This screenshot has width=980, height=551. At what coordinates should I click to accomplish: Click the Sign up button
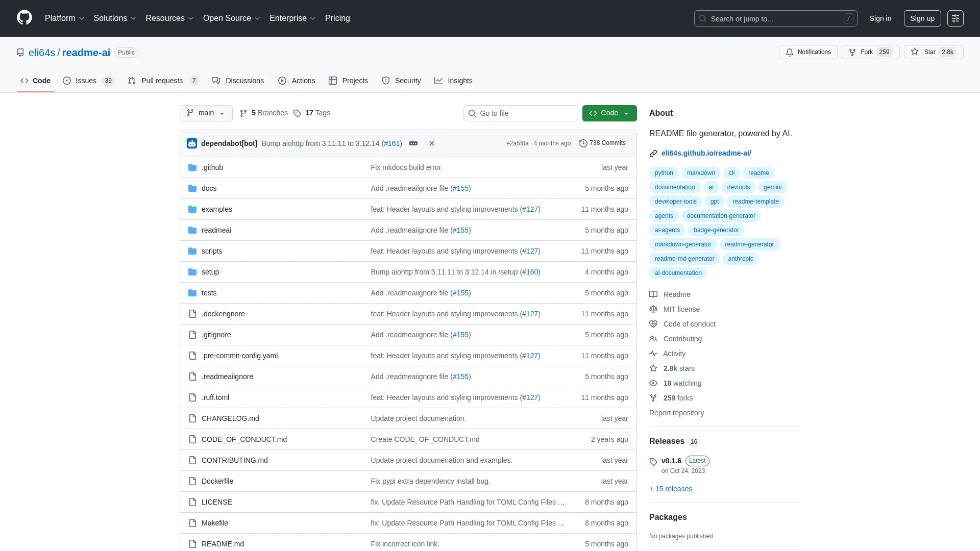pyautogui.click(x=922, y=18)
